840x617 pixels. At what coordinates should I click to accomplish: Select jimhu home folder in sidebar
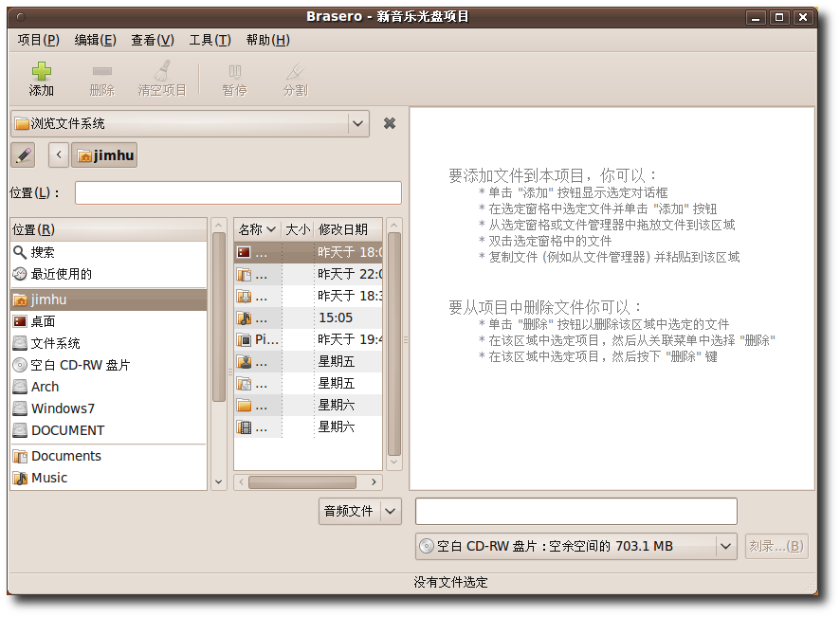tap(108, 299)
